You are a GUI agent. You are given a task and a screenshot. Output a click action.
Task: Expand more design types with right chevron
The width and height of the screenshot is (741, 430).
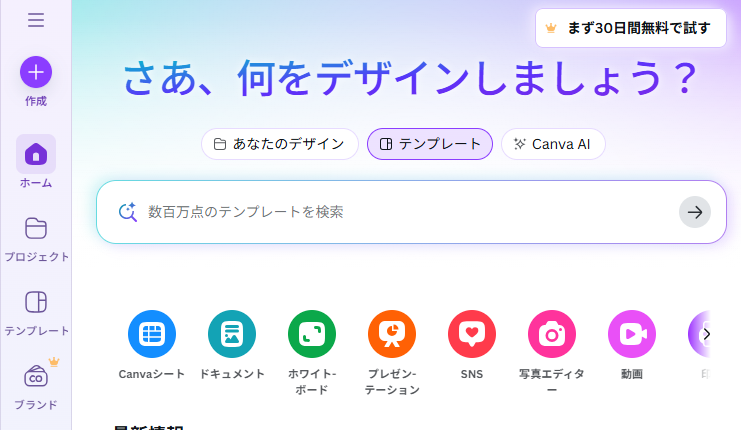coord(707,334)
